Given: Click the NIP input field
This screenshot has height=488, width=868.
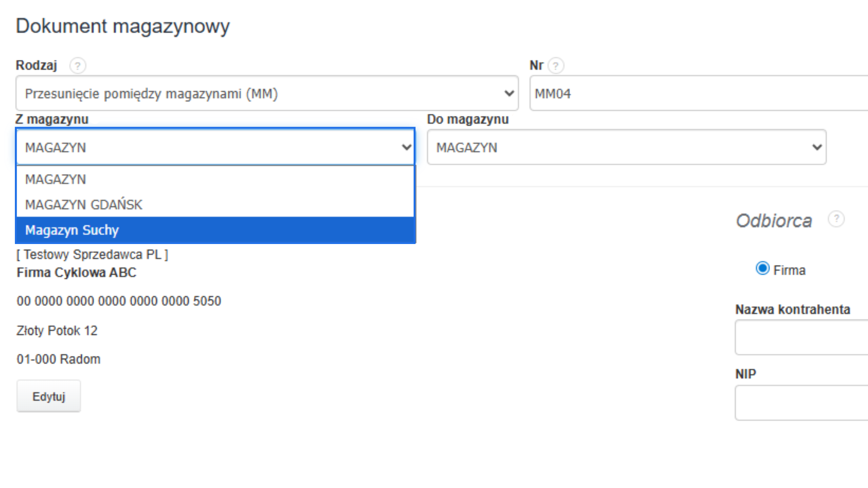Looking at the screenshot, I should tap(801, 403).
